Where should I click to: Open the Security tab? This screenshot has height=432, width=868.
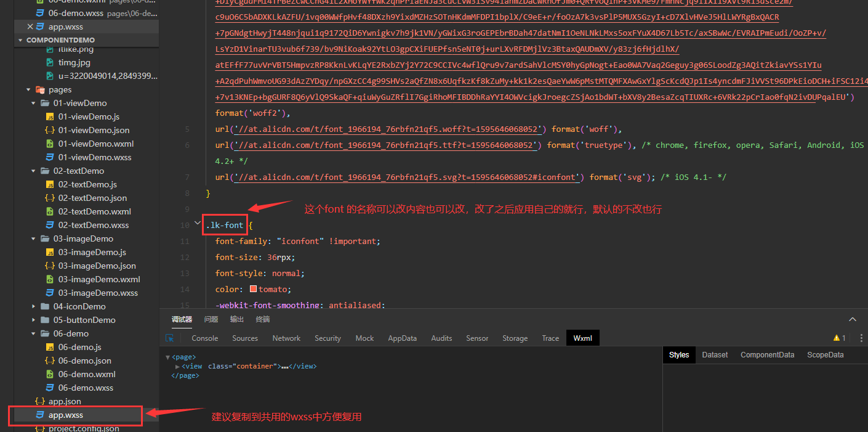(328, 338)
